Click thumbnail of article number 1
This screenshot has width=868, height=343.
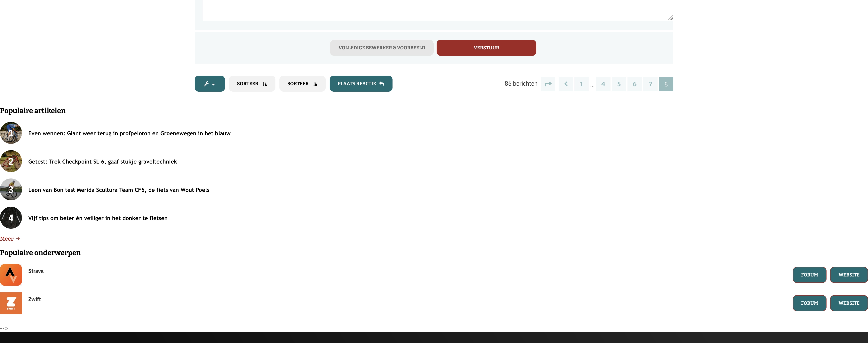point(11,133)
